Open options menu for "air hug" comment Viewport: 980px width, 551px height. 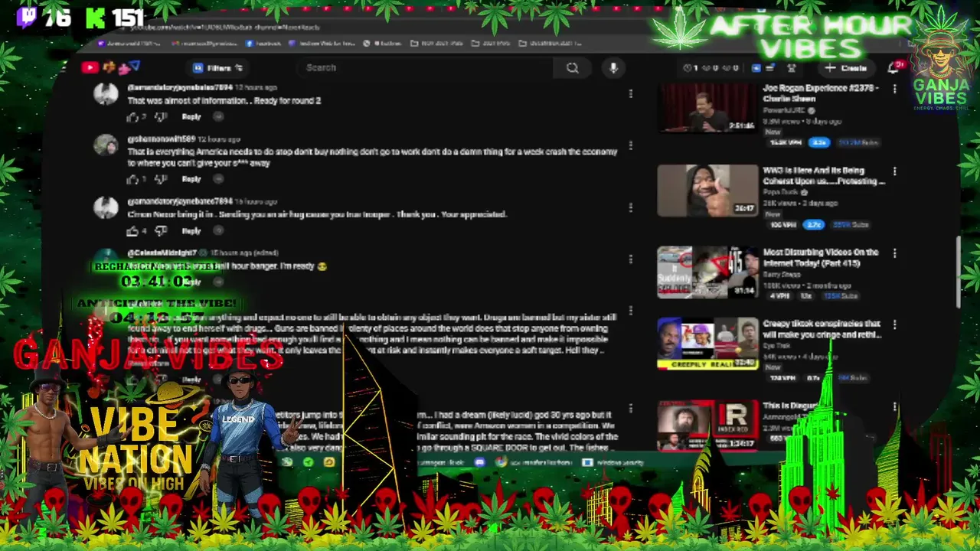coord(630,207)
